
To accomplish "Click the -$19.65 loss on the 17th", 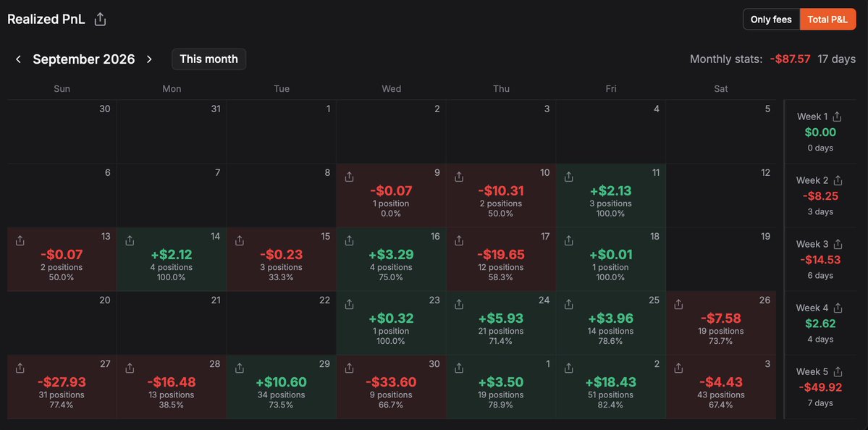I will [501, 255].
